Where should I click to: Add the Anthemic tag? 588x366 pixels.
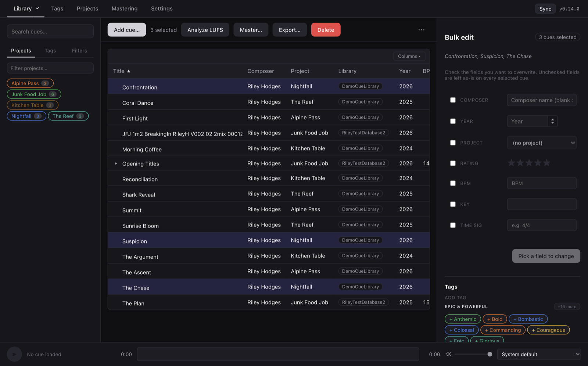(463, 319)
